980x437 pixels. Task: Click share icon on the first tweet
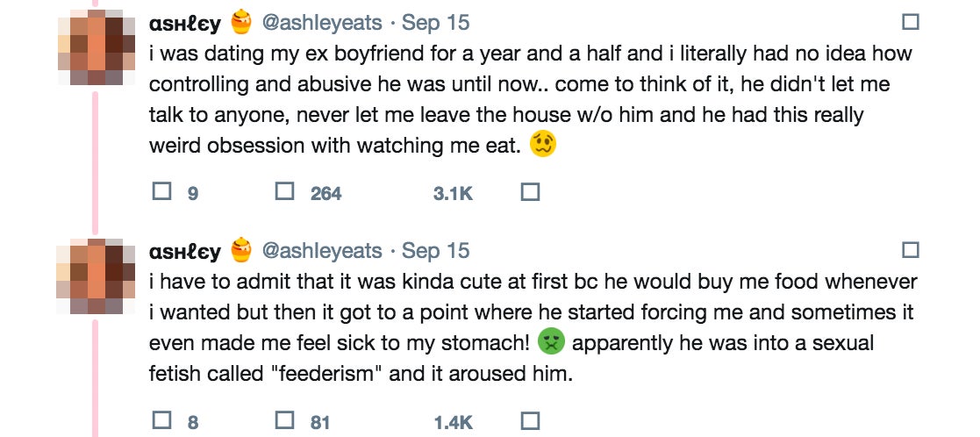[529, 191]
